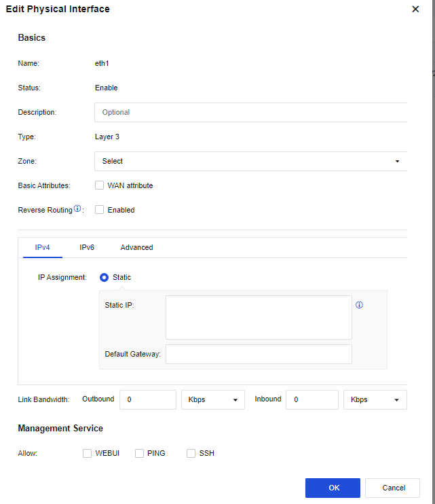435x504 pixels.
Task: Select the Static IP assignment radio button
Action: pos(105,277)
